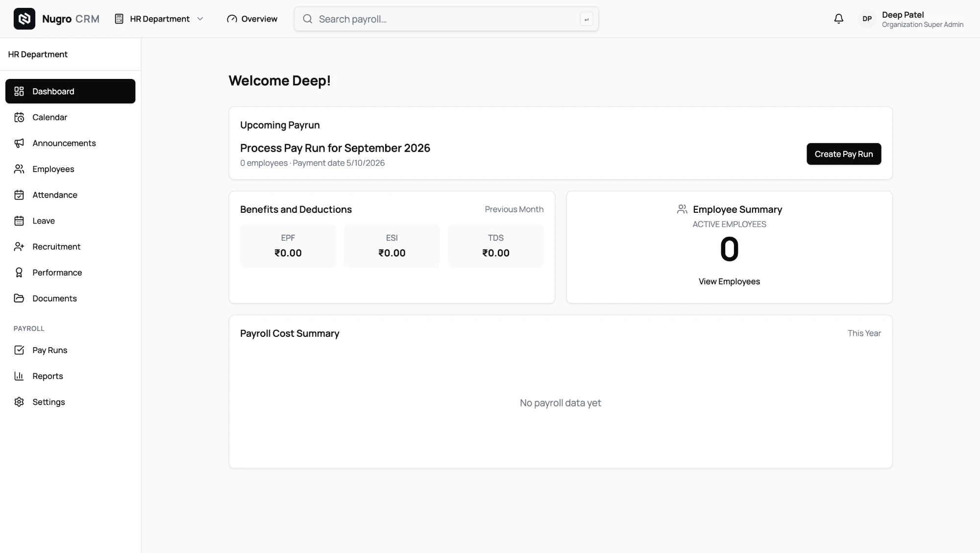Image resolution: width=980 pixels, height=553 pixels.
Task: Go to Performance page
Action: click(70, 273)
